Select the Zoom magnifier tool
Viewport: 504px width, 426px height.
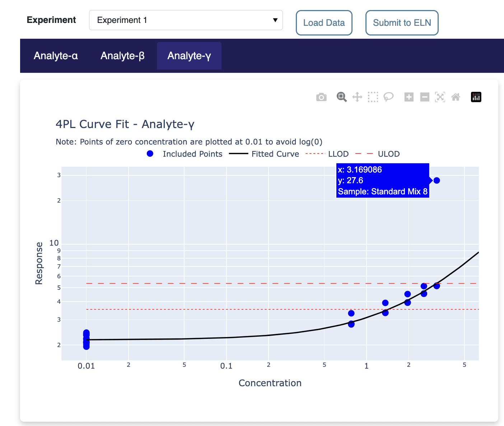point(341,97)
